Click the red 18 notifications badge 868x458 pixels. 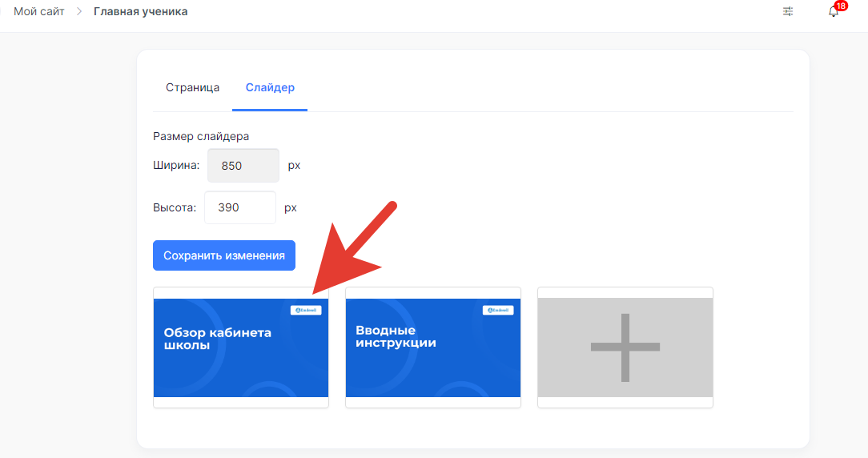pos(840,6)
